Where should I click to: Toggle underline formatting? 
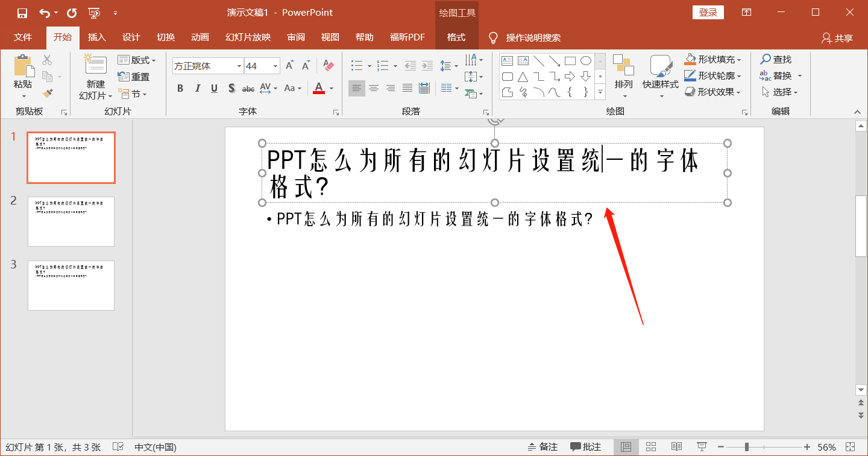[214, 89]
